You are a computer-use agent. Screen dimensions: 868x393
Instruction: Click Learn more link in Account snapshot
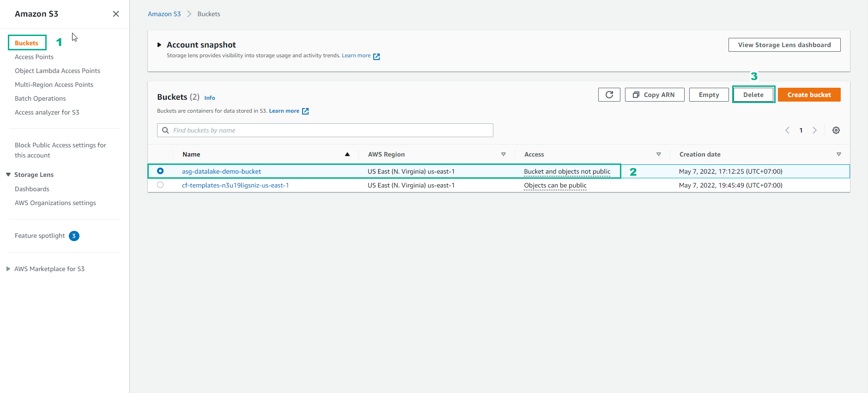pos(356,55)
